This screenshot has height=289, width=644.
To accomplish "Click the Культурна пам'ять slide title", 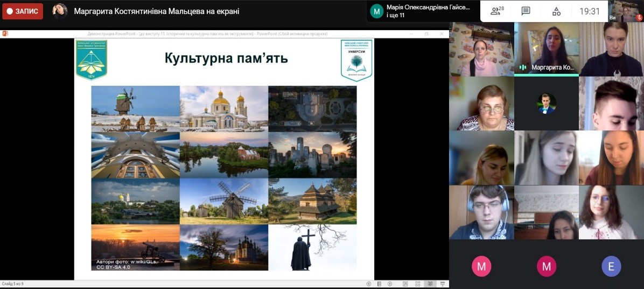I will (226, 58).
